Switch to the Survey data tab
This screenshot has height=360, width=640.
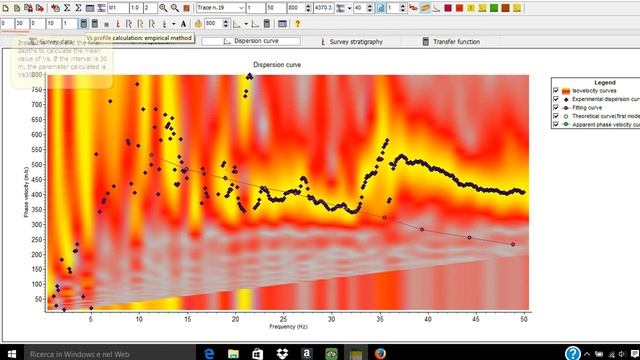point(51,42)
